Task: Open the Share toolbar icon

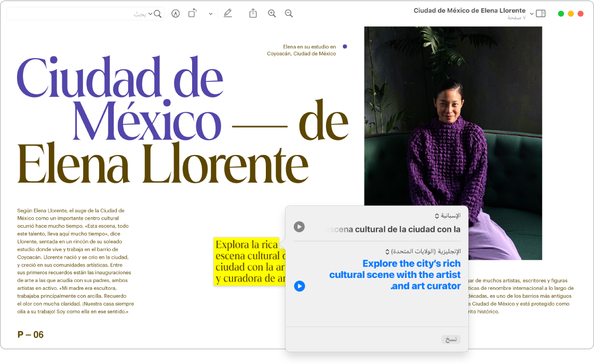Action: tap(253, 13)
